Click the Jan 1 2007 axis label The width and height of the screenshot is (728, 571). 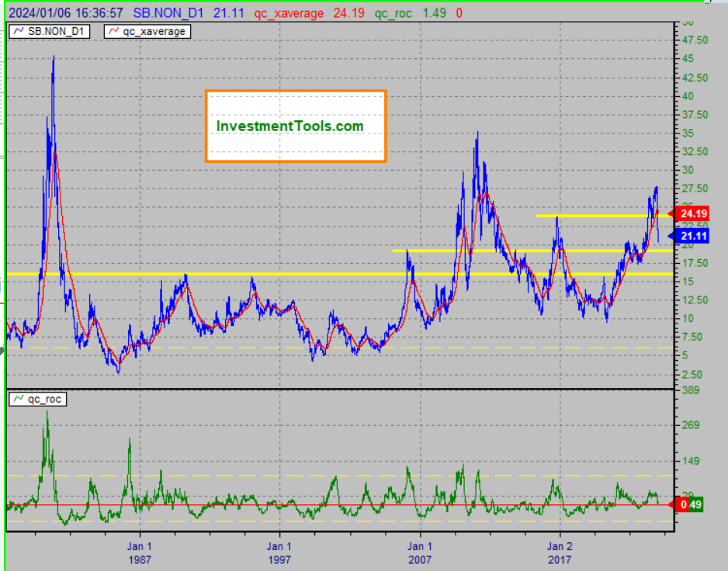[x=420, y=553]
